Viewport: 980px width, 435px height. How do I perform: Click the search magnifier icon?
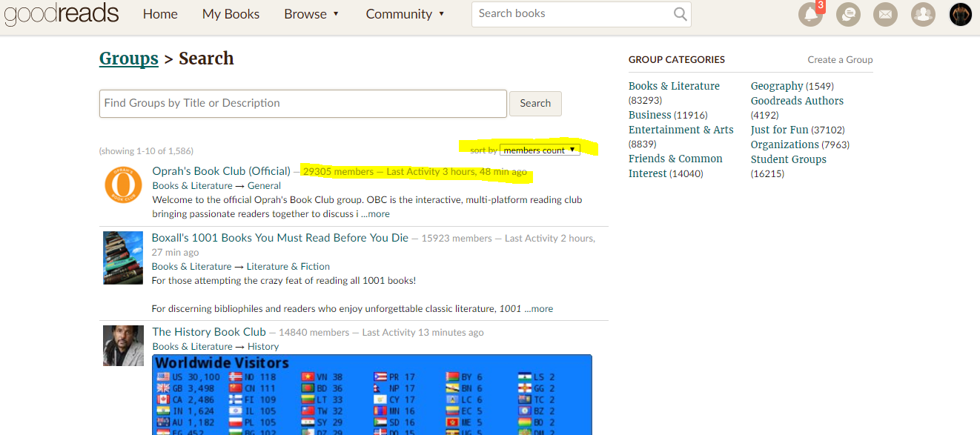click(680, 14)
